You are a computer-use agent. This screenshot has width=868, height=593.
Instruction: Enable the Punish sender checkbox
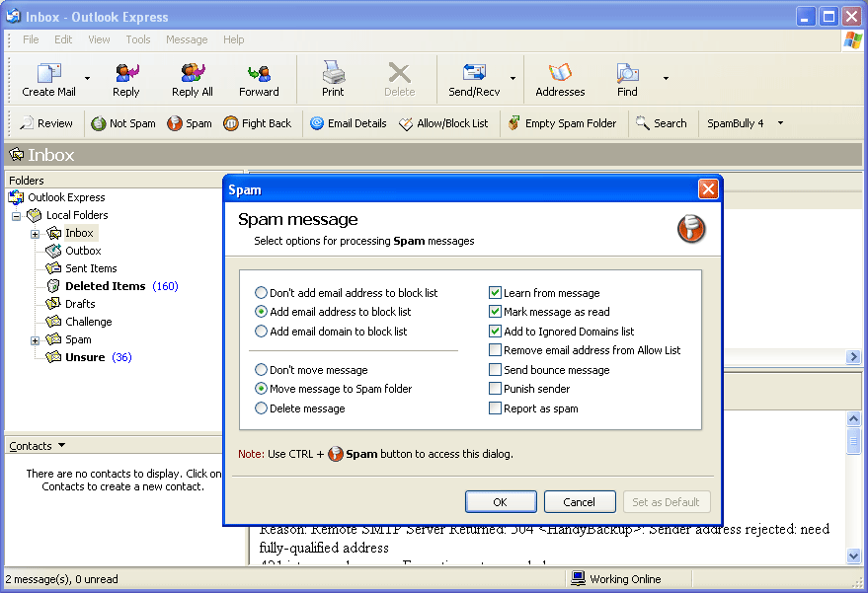pos(495,389)
